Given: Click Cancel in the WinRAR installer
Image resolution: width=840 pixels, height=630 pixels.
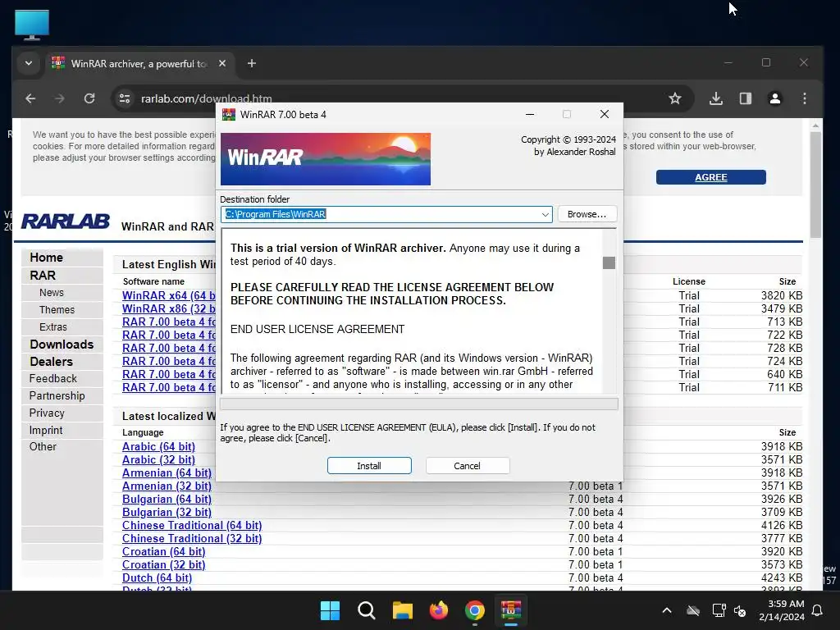Looking at the screenshot, I should 467,466.
